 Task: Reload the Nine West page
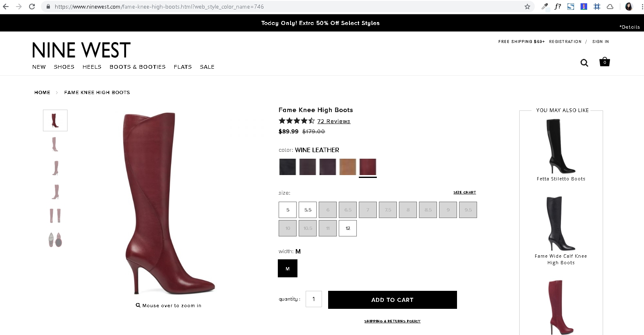tap(32, 7)
